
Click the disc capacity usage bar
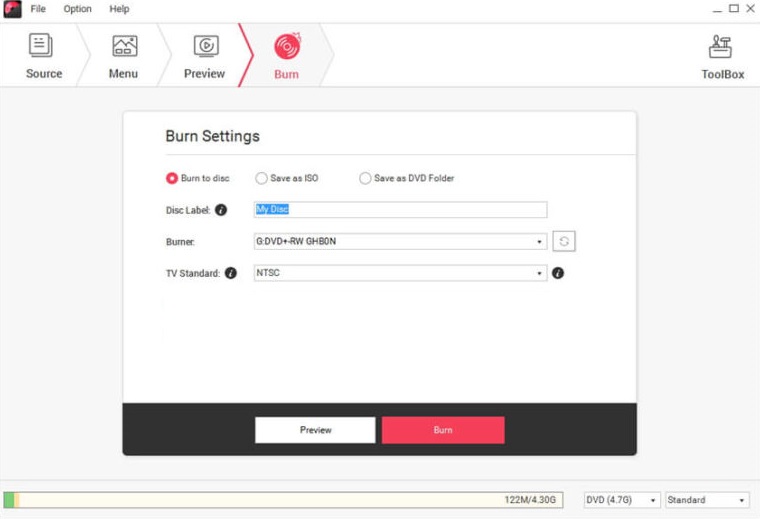283,500
